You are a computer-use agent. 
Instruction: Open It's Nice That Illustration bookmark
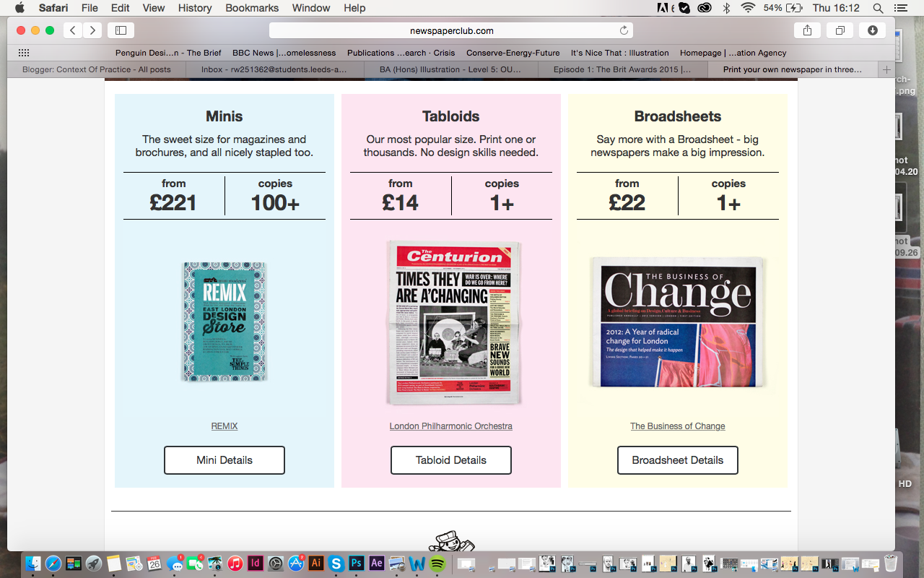click(620, 53)
